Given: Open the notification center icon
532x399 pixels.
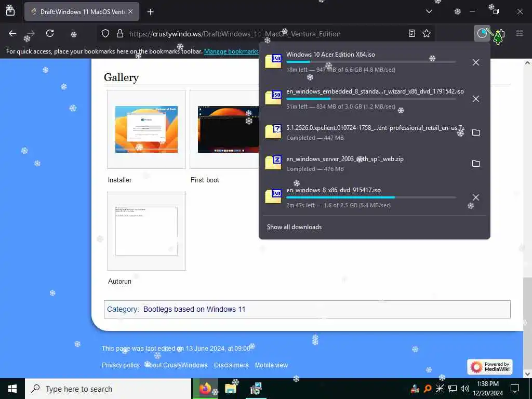Looking at the screenshot, I should [x=515, y=389].
